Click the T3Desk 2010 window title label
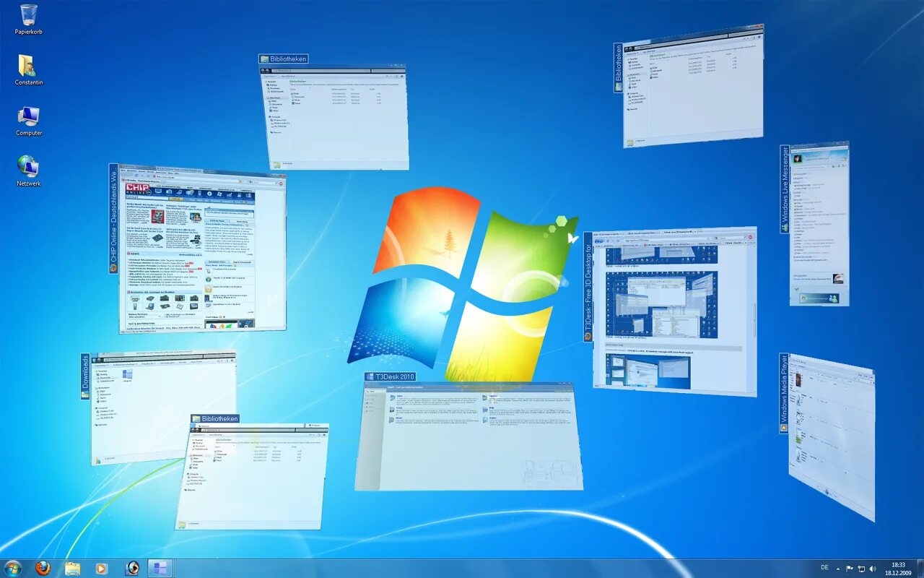The height and width of the screenshot is (578, 924). 391,377
